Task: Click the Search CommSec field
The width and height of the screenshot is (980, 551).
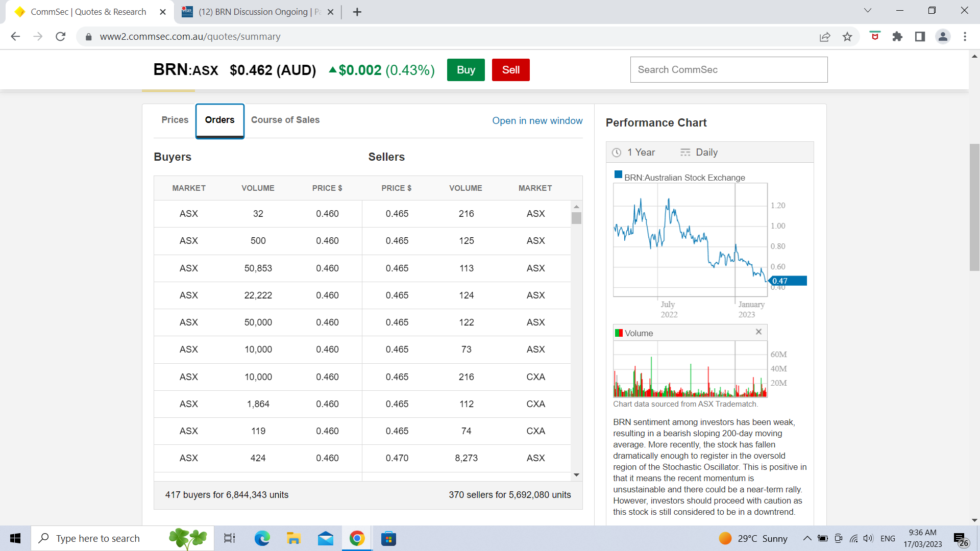Action: 728,70
